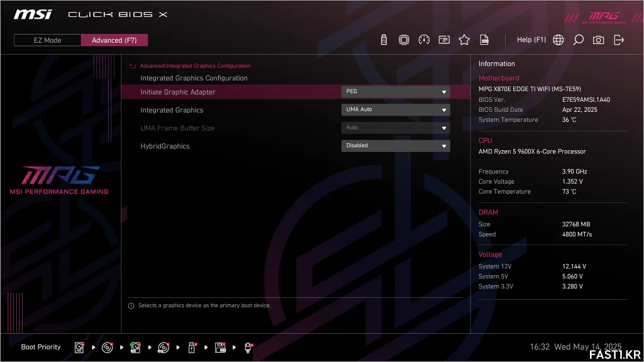
Task: Open the speedometer gauge icon
Action: pos(424,40)
